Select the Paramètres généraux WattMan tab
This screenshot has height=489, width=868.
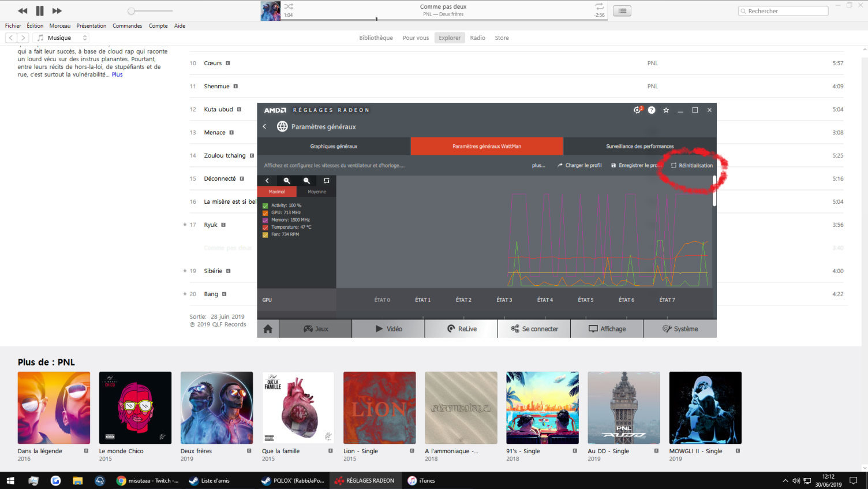coord(487,147)
